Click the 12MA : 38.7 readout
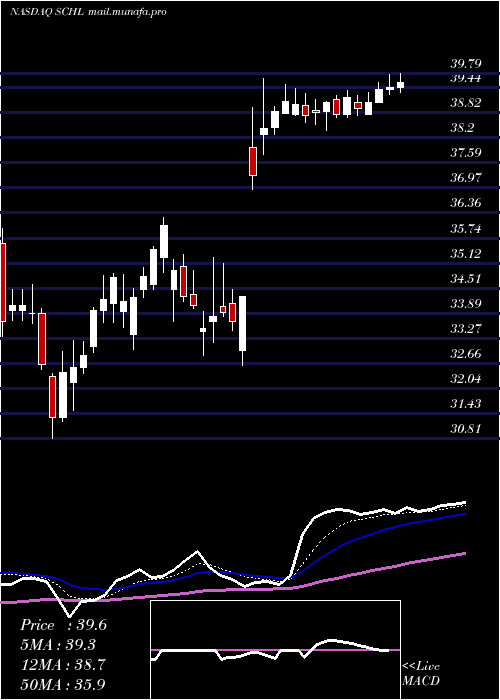Screen dimensions: 500x700 pos(62,665)
